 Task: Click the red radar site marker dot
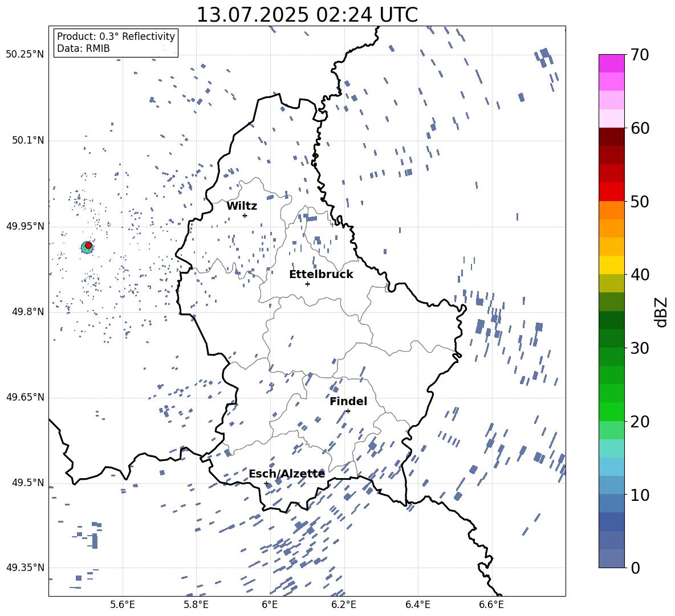coord(88,245)
